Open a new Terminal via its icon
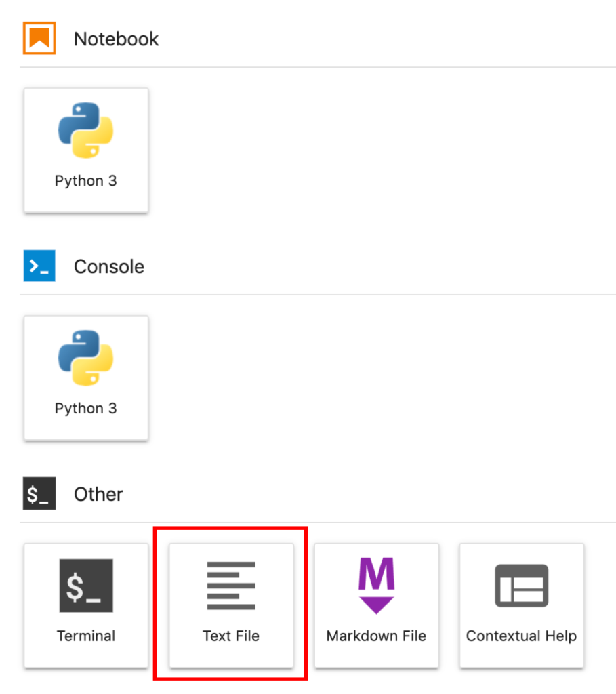Image resolution: width=616 pixels, height=694 pixels. 85,586
